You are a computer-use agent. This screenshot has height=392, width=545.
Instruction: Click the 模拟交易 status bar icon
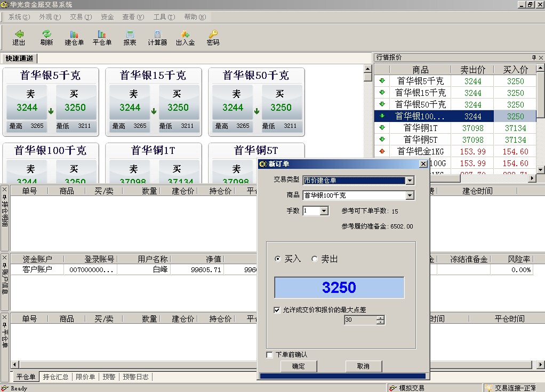(x=393, y=388)
